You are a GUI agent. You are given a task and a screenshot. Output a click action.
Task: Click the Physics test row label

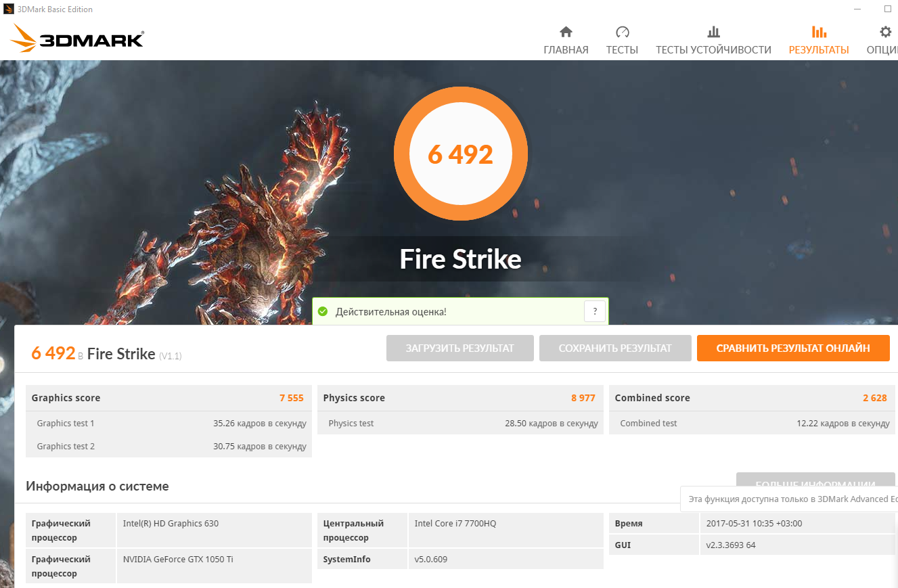[351, 424]
